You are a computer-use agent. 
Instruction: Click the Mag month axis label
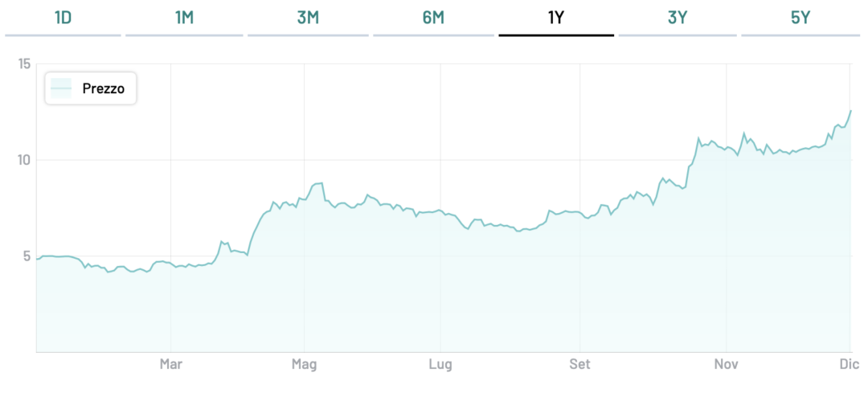click(x=304, y=365)
